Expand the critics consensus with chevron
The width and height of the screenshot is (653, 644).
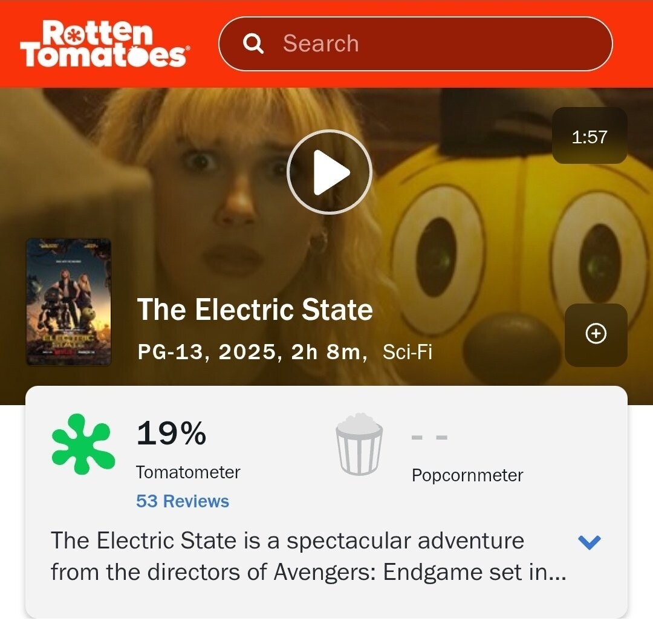pyautogui.click(x=590, y=542)
